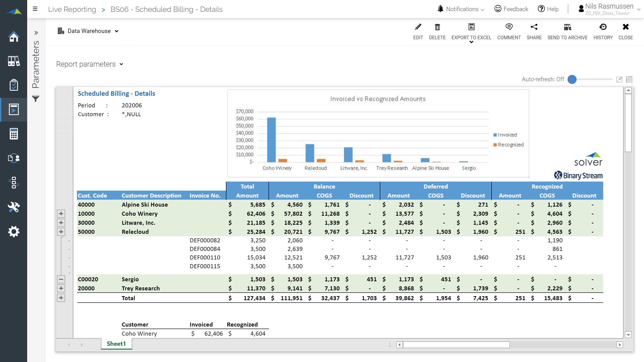
Task: Open report History
Action: (603, 27)
